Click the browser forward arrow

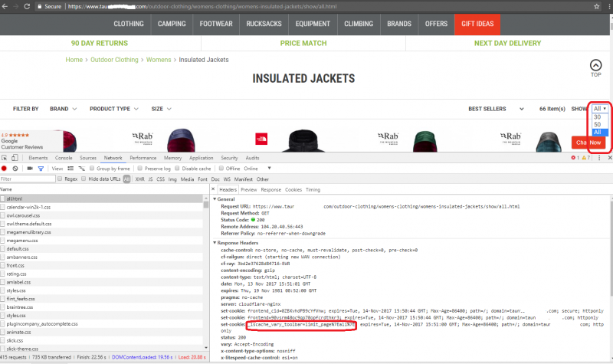coord(15,6)
